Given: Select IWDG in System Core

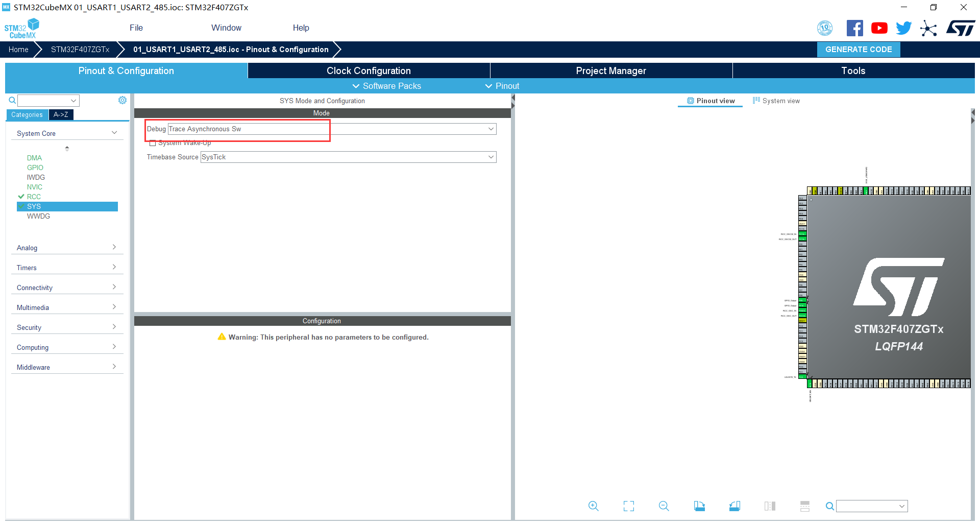Looking at the screenshot, I should coord(36,177).
